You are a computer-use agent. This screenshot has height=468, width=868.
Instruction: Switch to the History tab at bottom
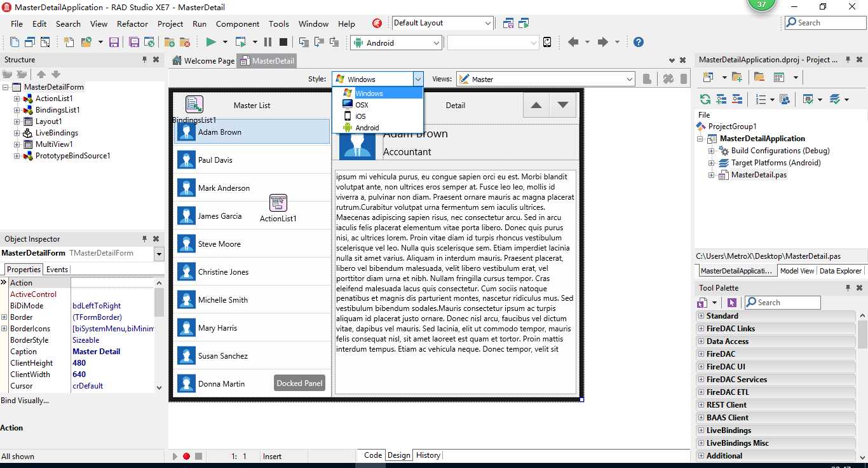428,455
